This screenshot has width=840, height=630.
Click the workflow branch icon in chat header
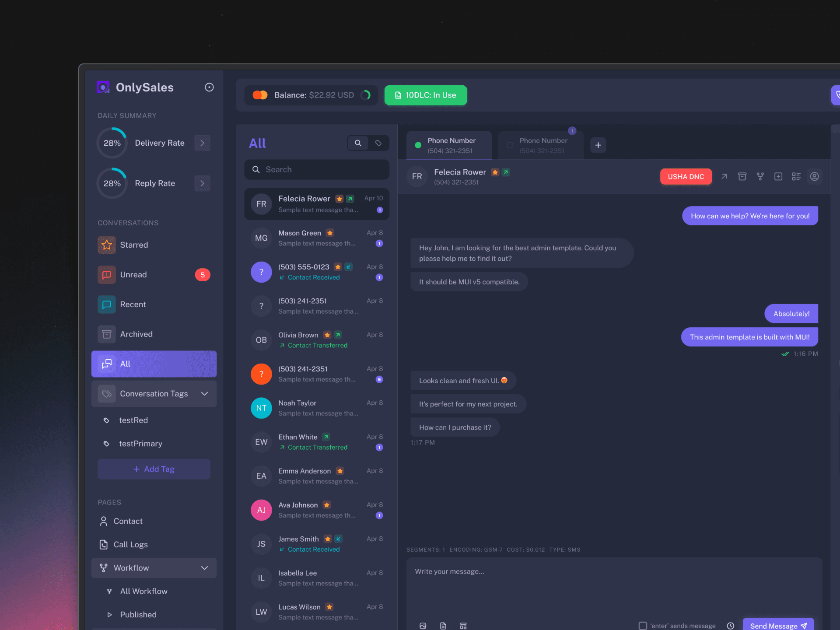pyautogui.click(x=760, y=176)
